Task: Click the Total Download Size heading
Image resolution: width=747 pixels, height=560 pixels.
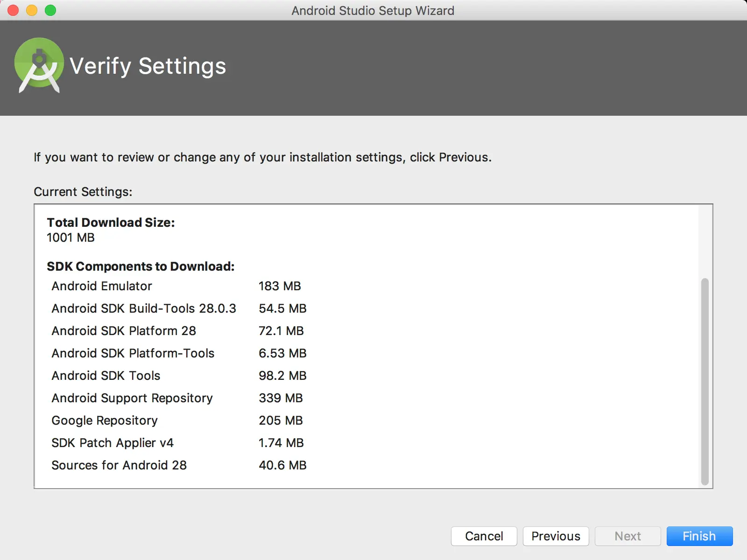Action: (x=110, y=223)
